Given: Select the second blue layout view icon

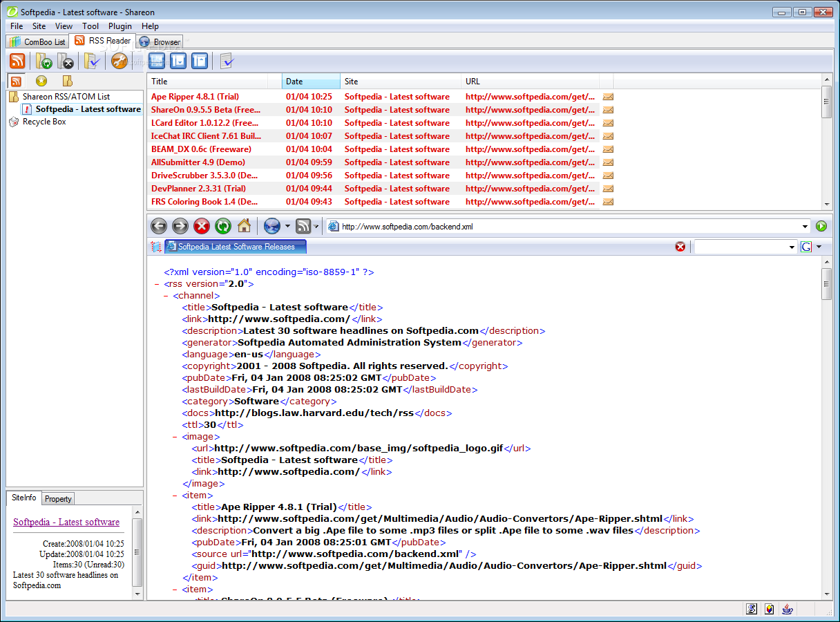Looking at the screenshot, I should click(178, 61).
